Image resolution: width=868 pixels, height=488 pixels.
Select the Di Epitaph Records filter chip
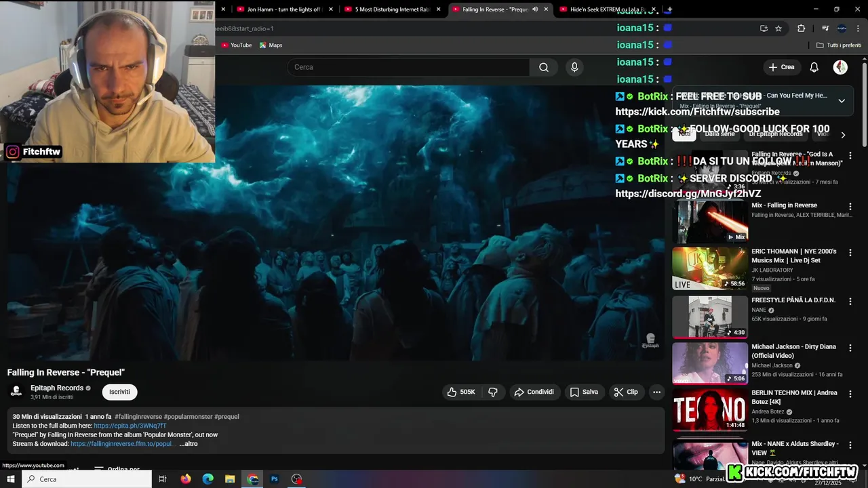775,134
